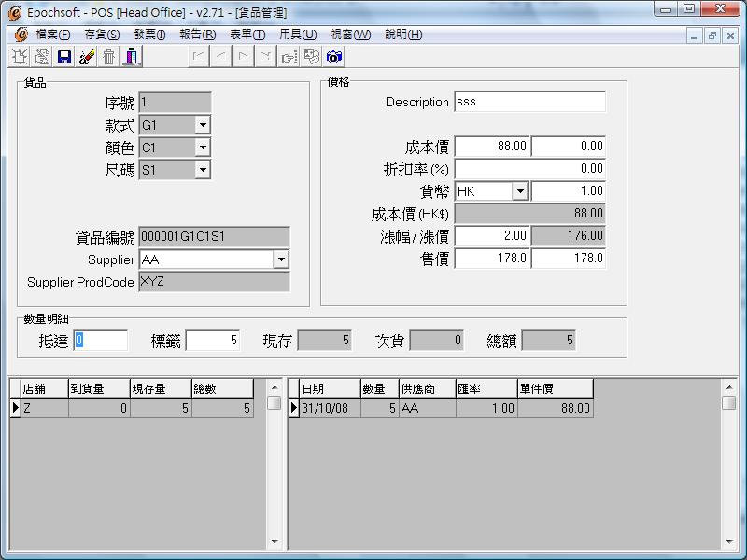
Task: Open the Supplier dropdown showing AA
Action: pos(280,259)
